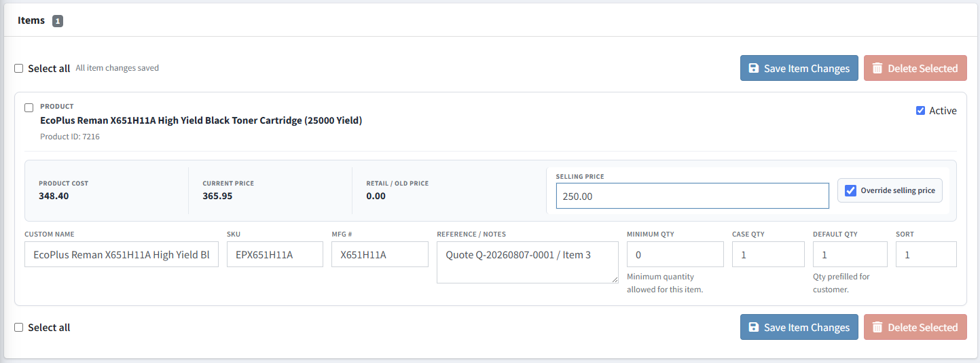Click the Product ID: 7216 text
The image size is (980, 363).
[x=70, y=137]
